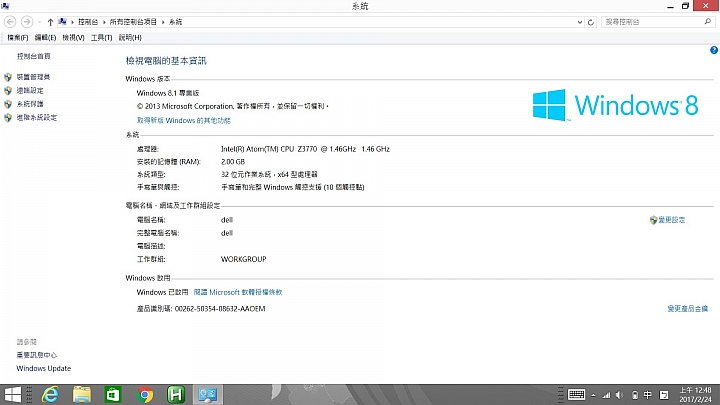Open the 工具(T) menu
The width and height of the screenshot is (720, 405).
[x=101, y=38]
